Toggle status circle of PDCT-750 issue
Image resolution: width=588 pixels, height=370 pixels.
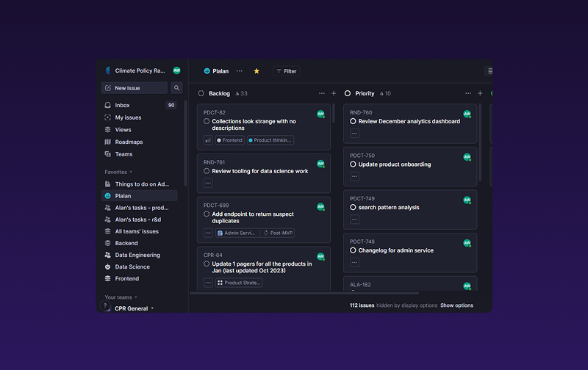(354, 164)
